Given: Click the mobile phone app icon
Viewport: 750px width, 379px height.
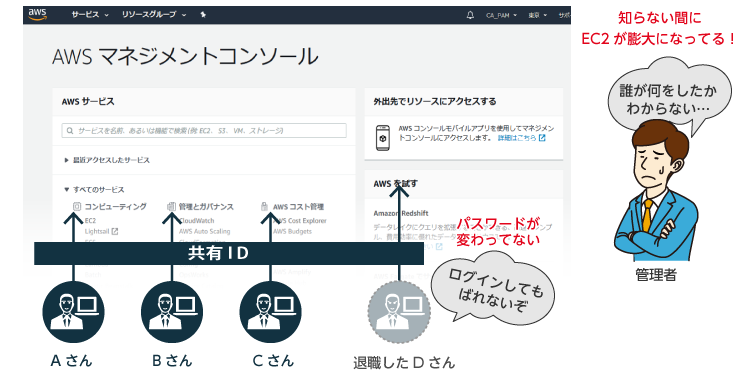Looking at the screenshot, I should click(x=383, y=138).
